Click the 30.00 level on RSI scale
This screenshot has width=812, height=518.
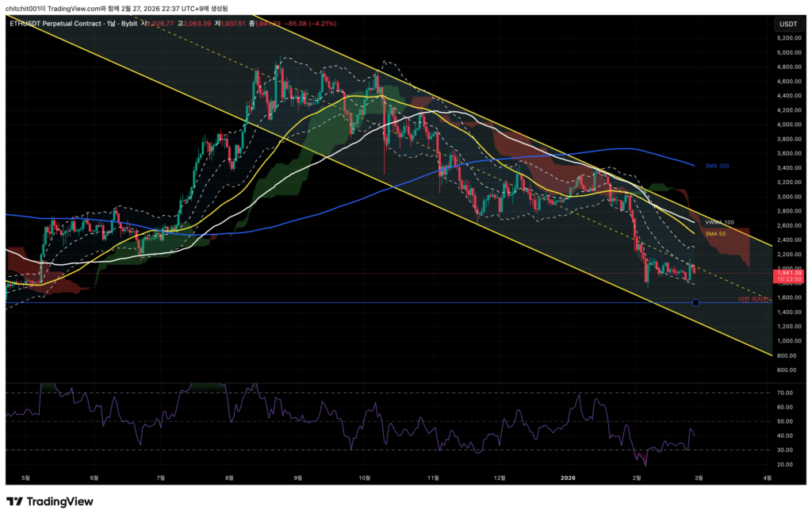[x=787, y=450]
